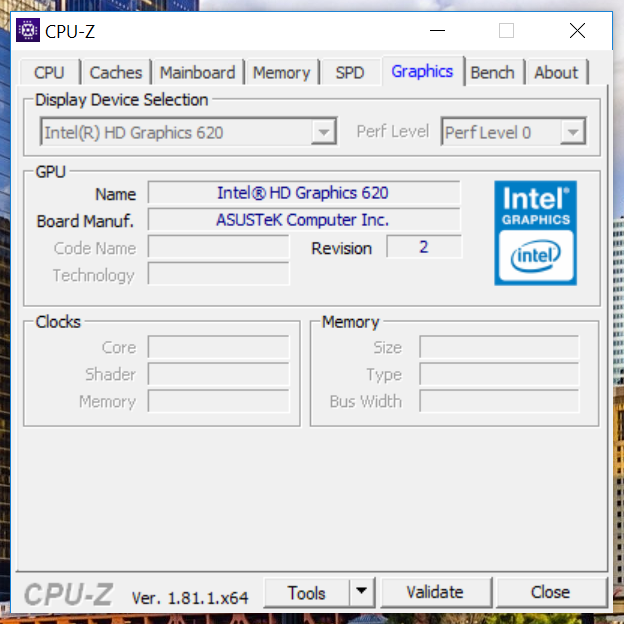Click the Tools button
Viewport: 624px width, 624px height.
point(306,592)
